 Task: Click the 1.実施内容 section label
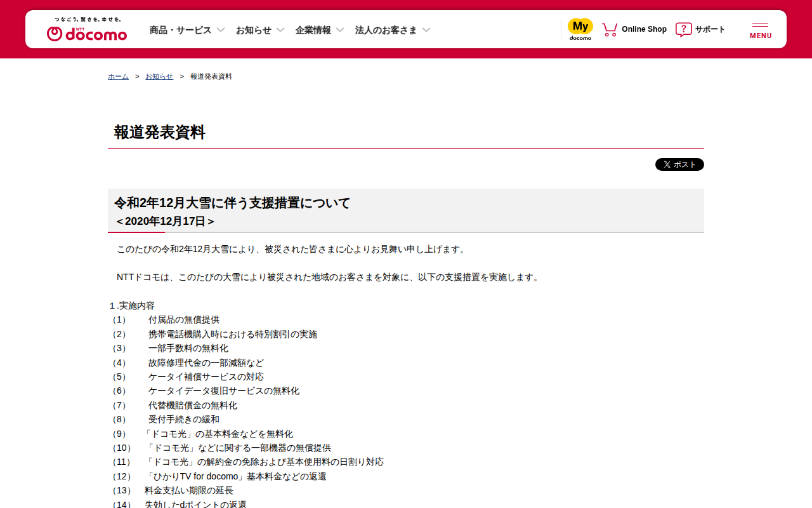pos(132,305)
